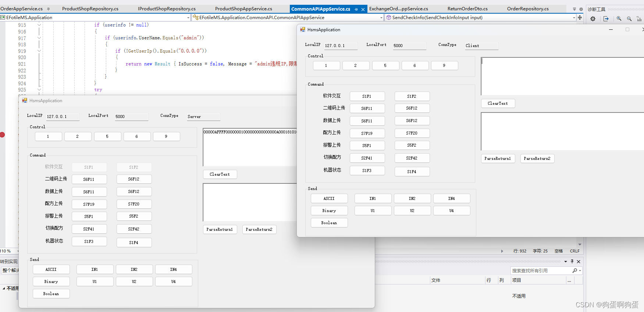Switch to OrderRepository.cs tab
This screenshot has height=312, width=644.
click(528, 8)
